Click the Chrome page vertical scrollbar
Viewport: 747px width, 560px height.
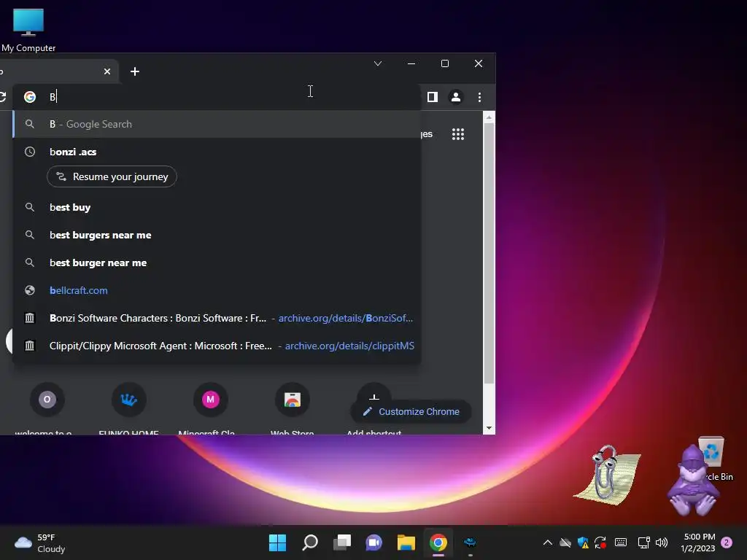(489, 253)
